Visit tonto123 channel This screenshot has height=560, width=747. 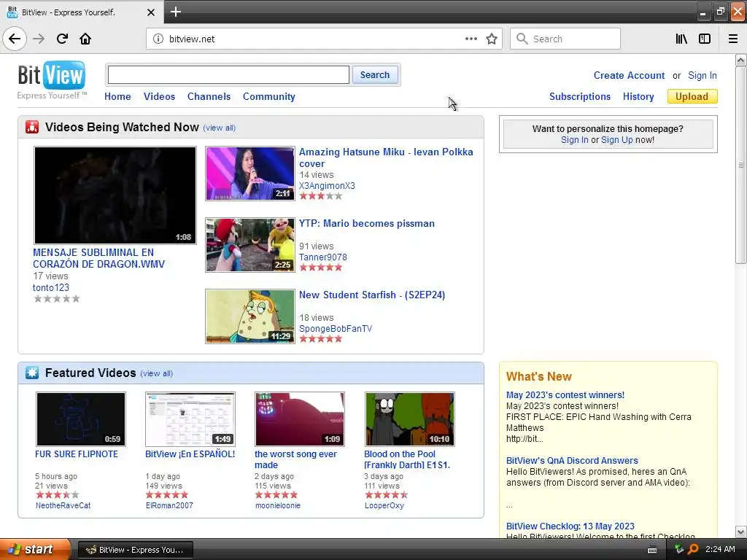point(51,287)
